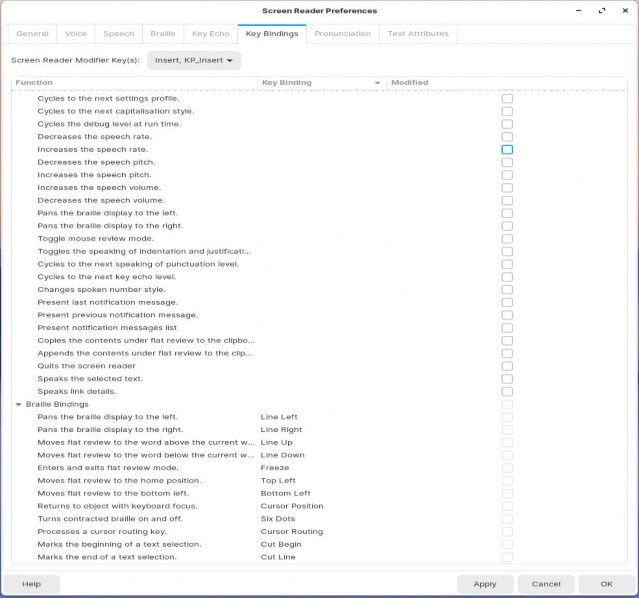This screenshot has width=639, height=598.
Task: Tick the Modified checkbox for Quits the screen reader
Action: (507, 366)
